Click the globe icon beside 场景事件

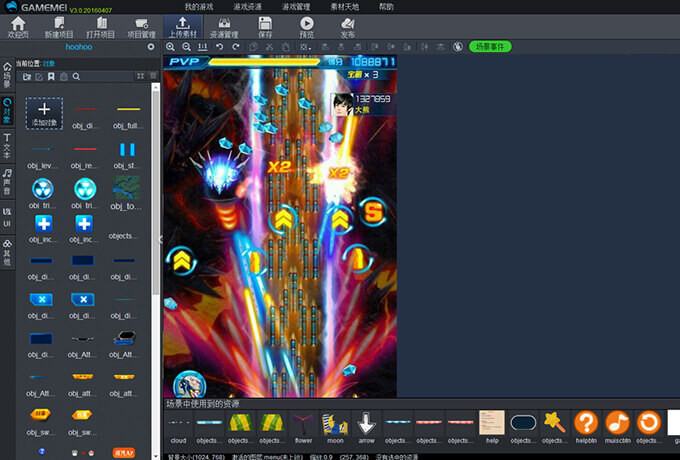click(458, 47)
